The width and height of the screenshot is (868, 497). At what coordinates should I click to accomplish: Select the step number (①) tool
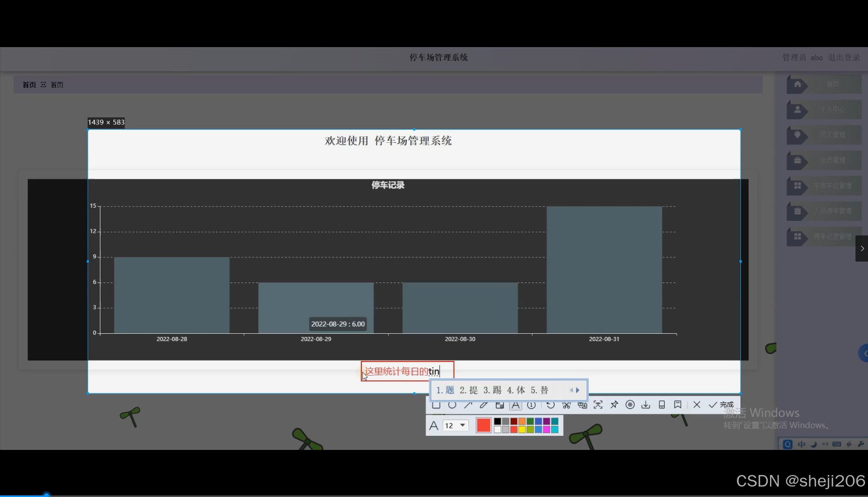(531, 405)
